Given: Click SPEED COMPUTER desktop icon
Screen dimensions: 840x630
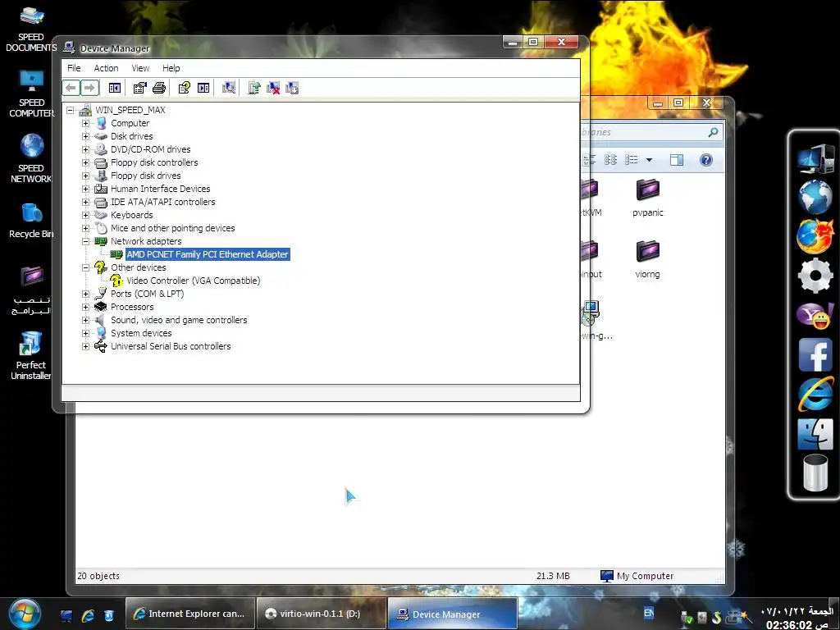Looking at the screenshot, I should (x=31, y=94).
